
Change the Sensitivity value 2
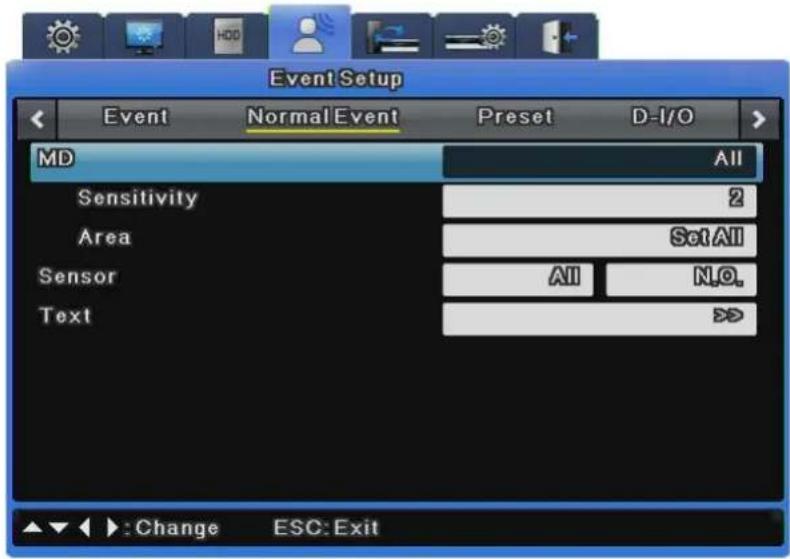pyautogui.click(x=599, y=200)
